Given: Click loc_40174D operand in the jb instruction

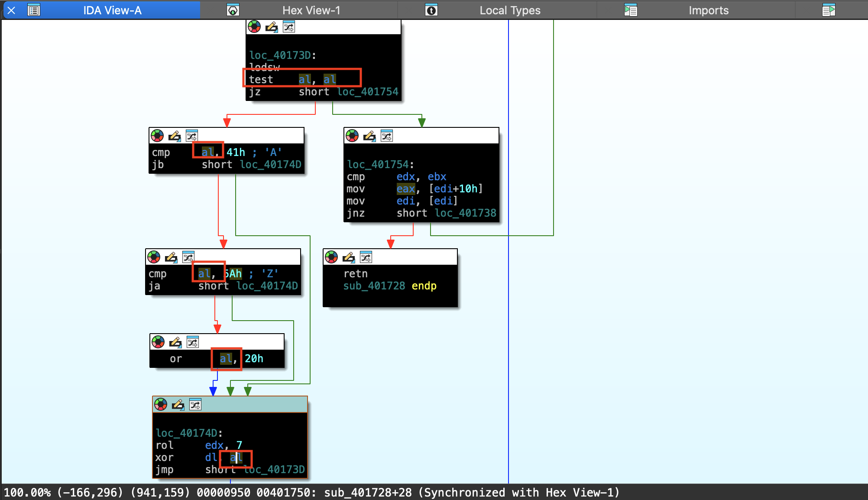Looking at the screenshot, I should 271,165.
